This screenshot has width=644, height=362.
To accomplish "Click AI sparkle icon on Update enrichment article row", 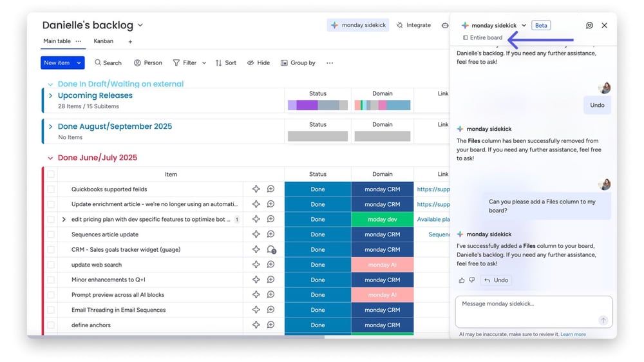I will click(x=256, y=204).
